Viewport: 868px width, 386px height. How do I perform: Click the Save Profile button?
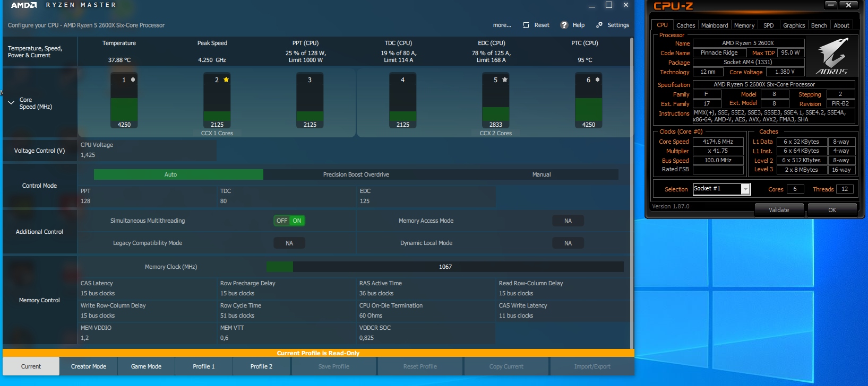coord(334,366)
